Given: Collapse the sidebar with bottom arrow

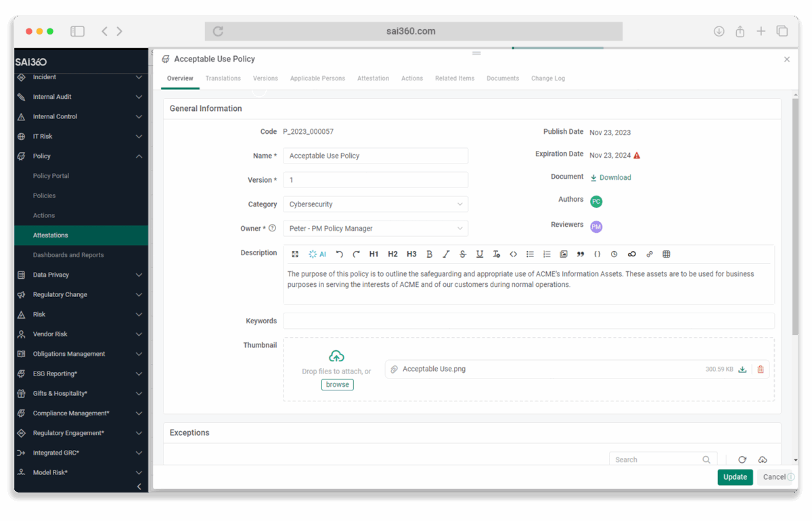Looking at the screenshot, I should (139, 486).
